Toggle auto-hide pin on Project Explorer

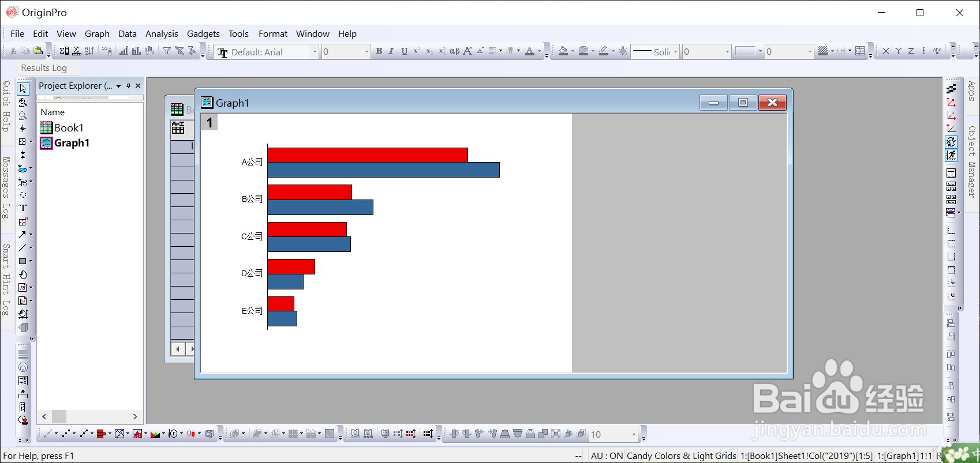[x=128, y=86]
